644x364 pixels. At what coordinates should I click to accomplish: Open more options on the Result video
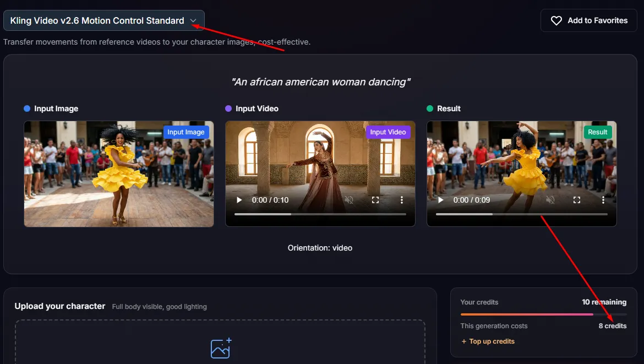pyautogui.click(x=603, y=200)
